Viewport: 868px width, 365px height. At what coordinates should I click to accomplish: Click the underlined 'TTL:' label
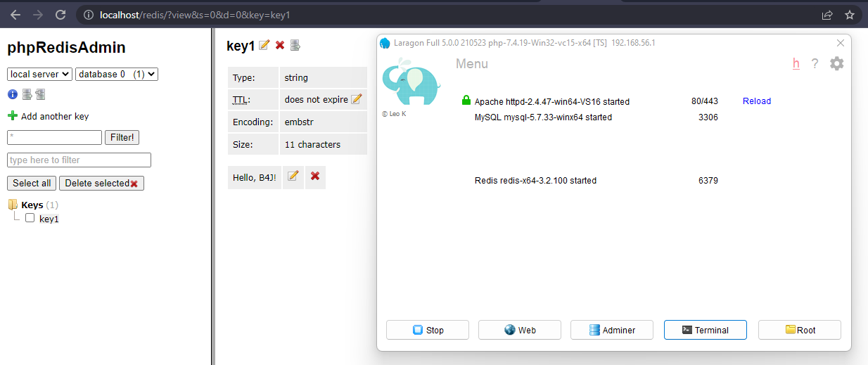coord(241,100)
